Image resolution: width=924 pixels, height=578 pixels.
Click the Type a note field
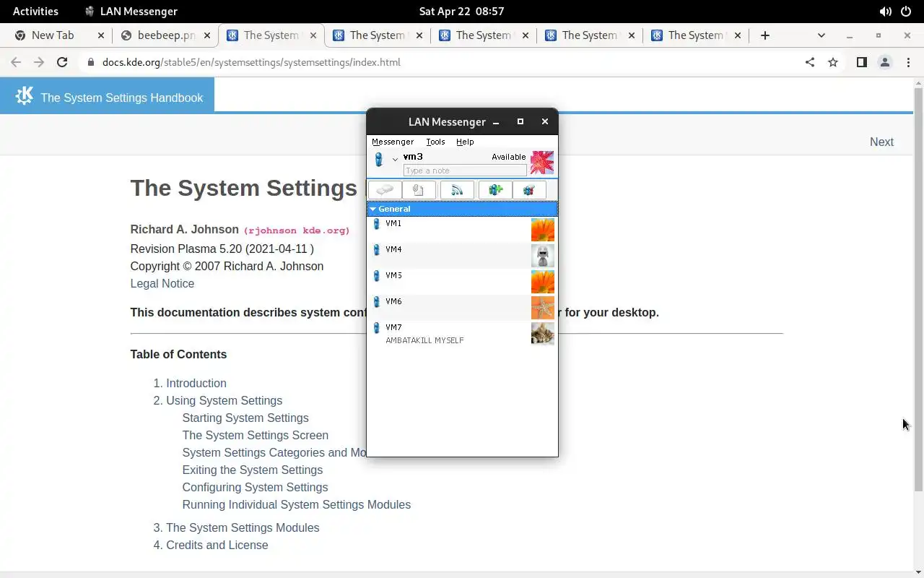pos(465,171)
